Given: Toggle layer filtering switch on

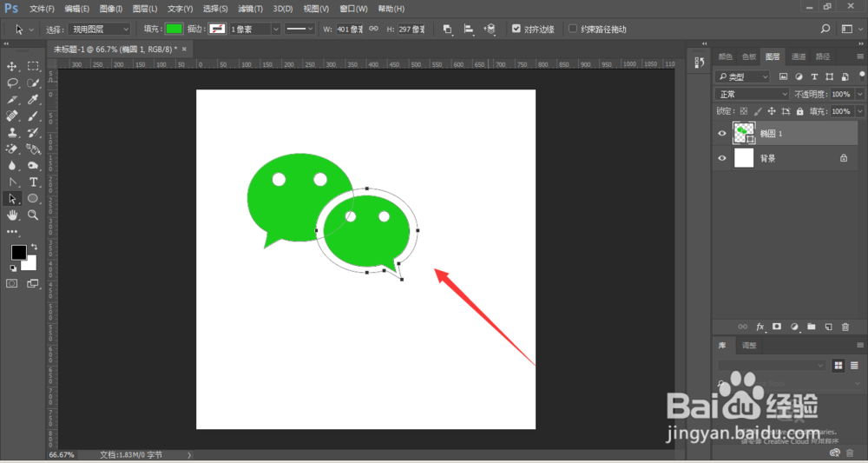Looking at the screenshot, I should (x=863, y=76).
